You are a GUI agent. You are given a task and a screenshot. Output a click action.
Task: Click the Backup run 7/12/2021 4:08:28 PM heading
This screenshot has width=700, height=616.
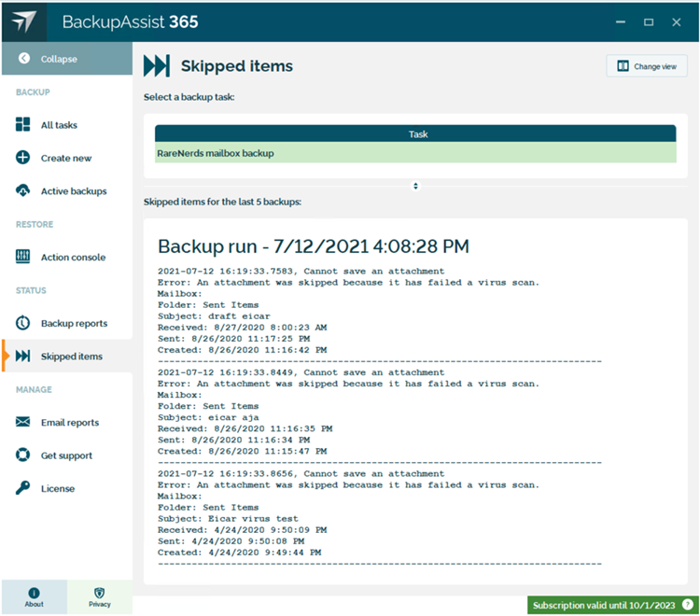[314, 246]
